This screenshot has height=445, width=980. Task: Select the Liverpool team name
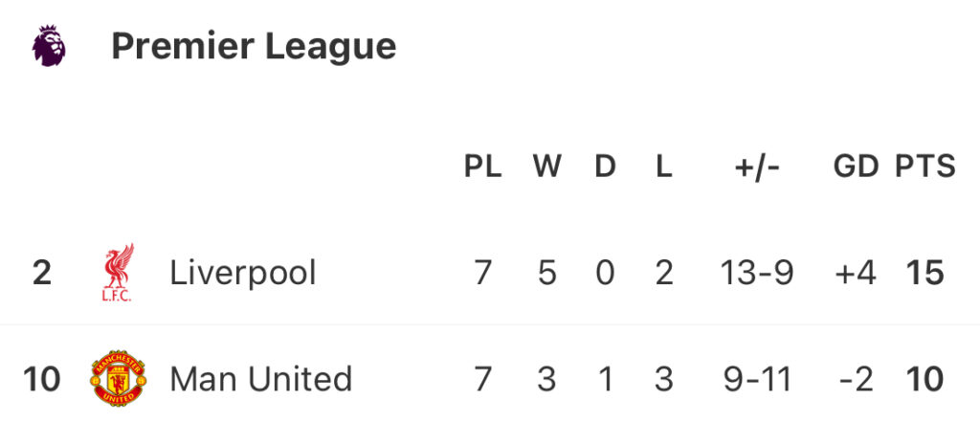coord(243,274)
